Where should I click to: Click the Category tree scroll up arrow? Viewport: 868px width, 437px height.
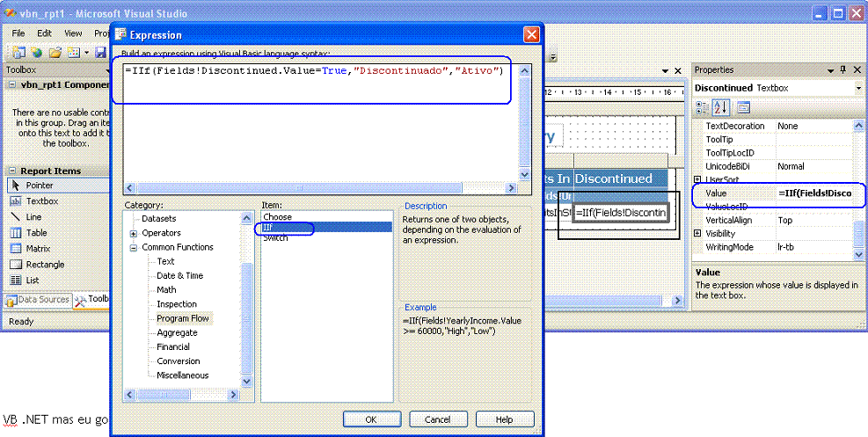(x=247, y=218)
